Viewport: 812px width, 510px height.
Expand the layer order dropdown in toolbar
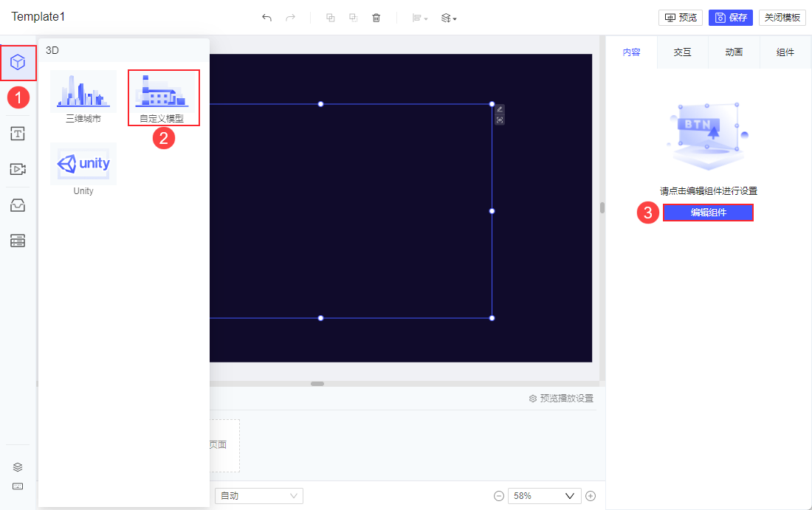(449, 18)
